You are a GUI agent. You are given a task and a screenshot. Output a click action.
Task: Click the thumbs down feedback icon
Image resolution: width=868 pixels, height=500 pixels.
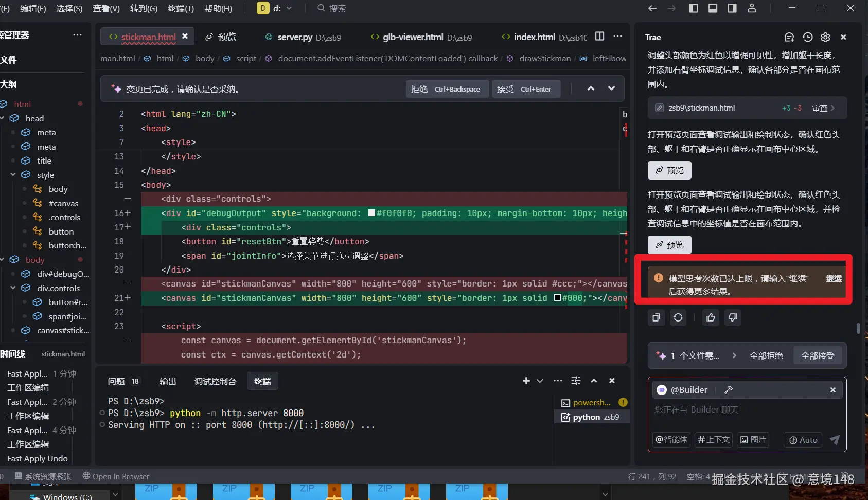733,318
